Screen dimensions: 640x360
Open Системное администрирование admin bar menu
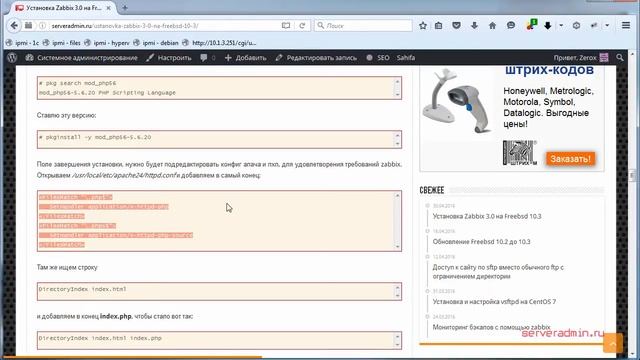82,58
